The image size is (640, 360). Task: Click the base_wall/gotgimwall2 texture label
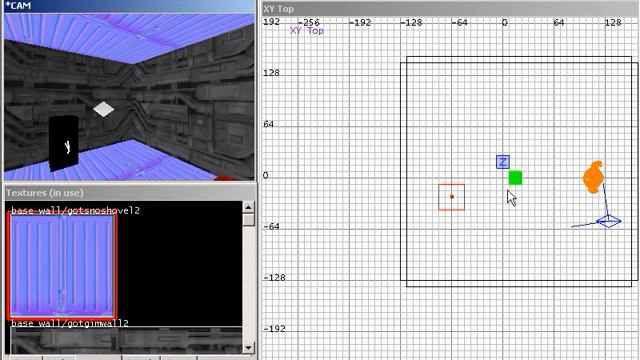(70, 323)
